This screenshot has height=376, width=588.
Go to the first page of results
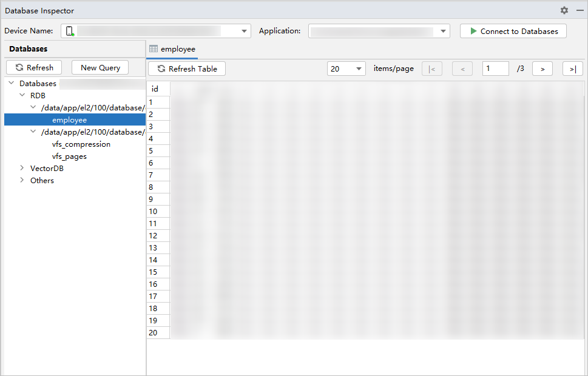[x=431, y=69]
